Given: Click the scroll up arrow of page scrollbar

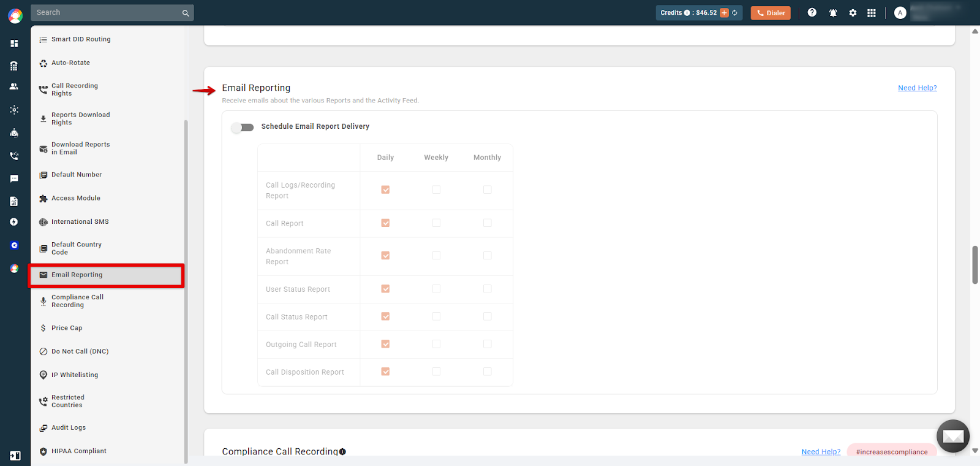Looking at the screenshot, I should [975, 31].
